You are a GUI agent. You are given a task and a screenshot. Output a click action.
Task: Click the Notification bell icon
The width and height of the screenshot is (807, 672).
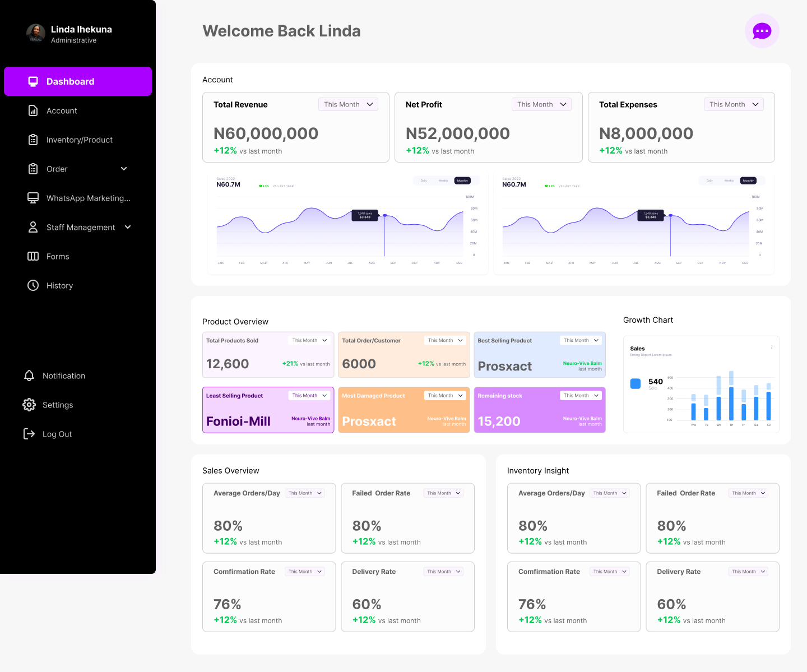tap(29, 376)
